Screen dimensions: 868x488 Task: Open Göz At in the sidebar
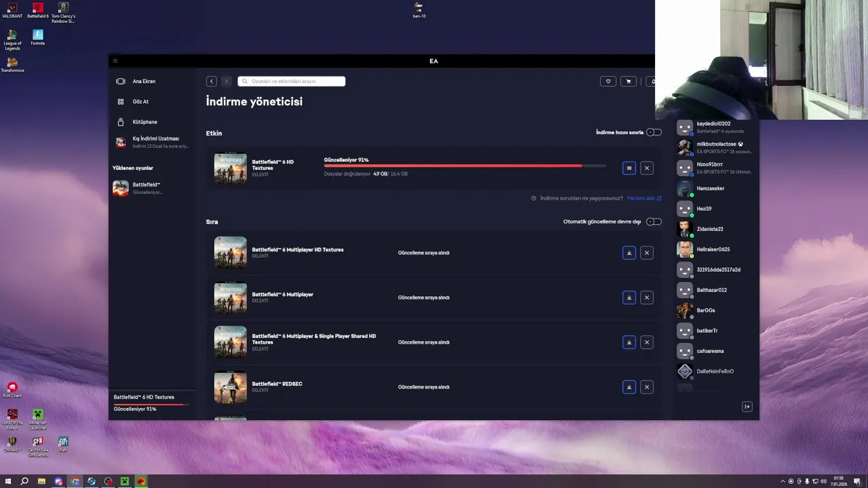[140, 102]
